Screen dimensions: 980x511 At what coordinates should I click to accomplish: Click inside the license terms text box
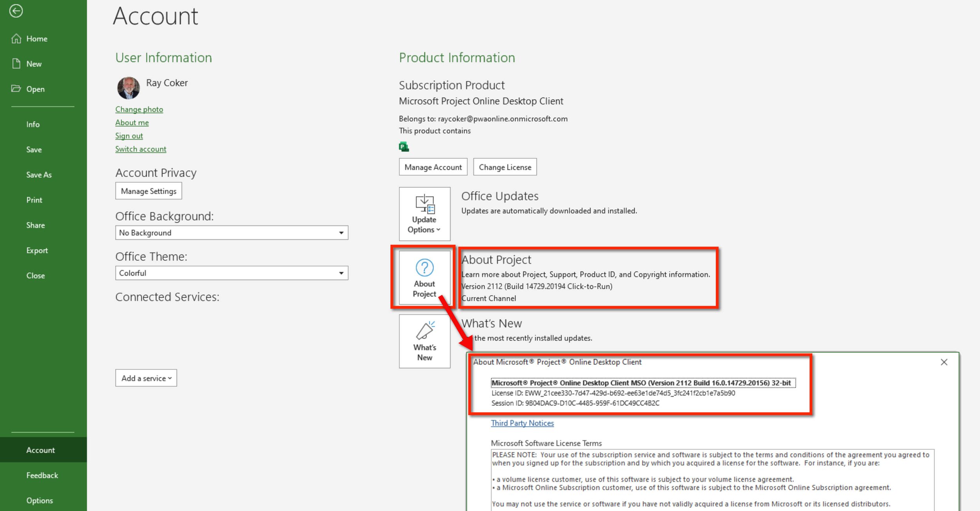coord(713,480)
